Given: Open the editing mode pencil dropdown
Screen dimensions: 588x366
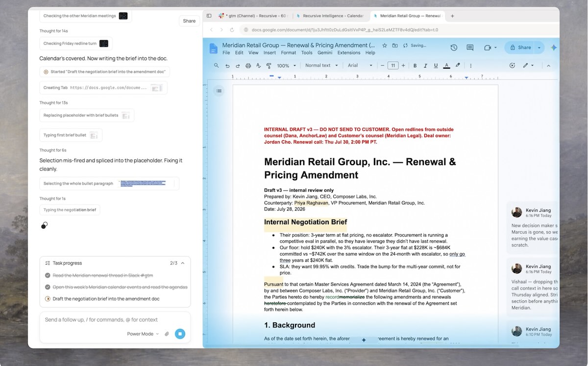Looking at the screenshot, I should tap(528, 65).
